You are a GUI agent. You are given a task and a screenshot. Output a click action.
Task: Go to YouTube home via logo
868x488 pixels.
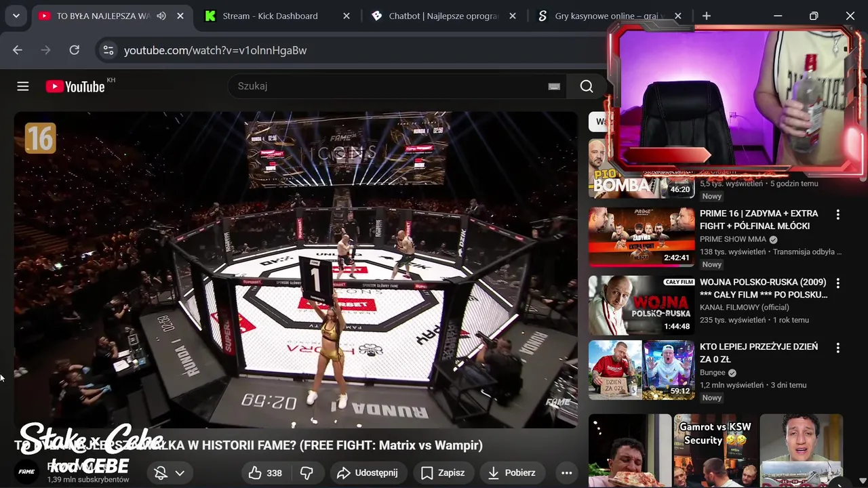tap(75, 86)
